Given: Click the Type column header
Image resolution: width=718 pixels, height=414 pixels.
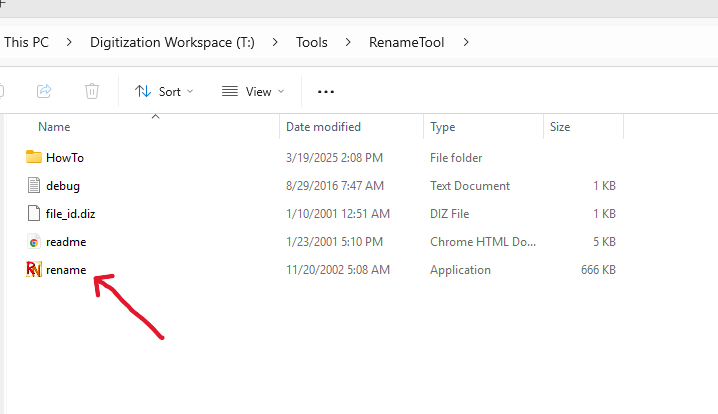Looking at the screenshot, I should 442,127.
